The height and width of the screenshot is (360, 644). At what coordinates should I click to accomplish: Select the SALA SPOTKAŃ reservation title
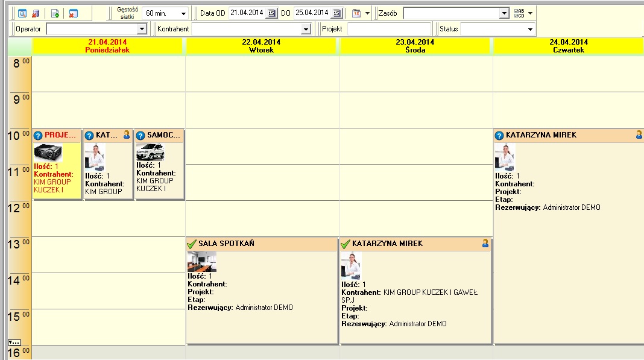226,244
